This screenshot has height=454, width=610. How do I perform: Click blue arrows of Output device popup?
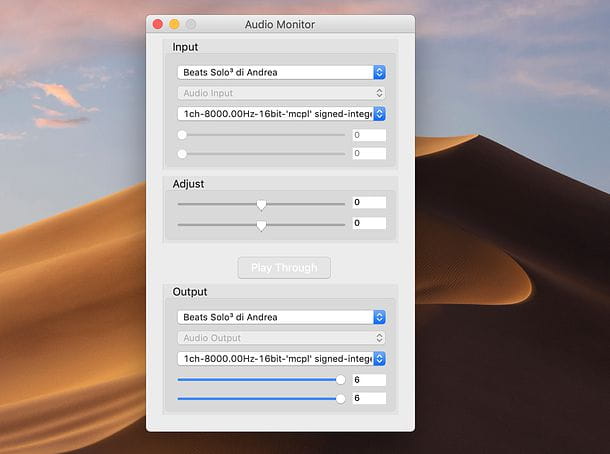[379, 317]
